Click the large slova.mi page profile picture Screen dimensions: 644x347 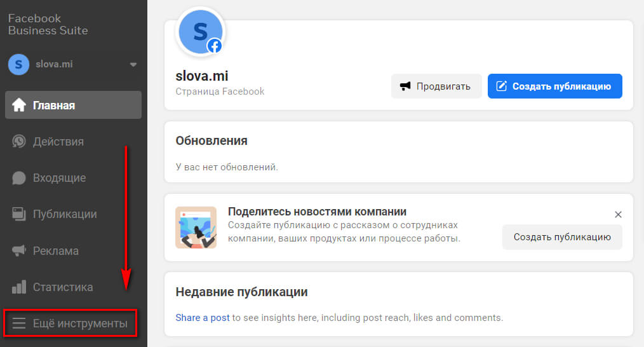tap(201, 32)
